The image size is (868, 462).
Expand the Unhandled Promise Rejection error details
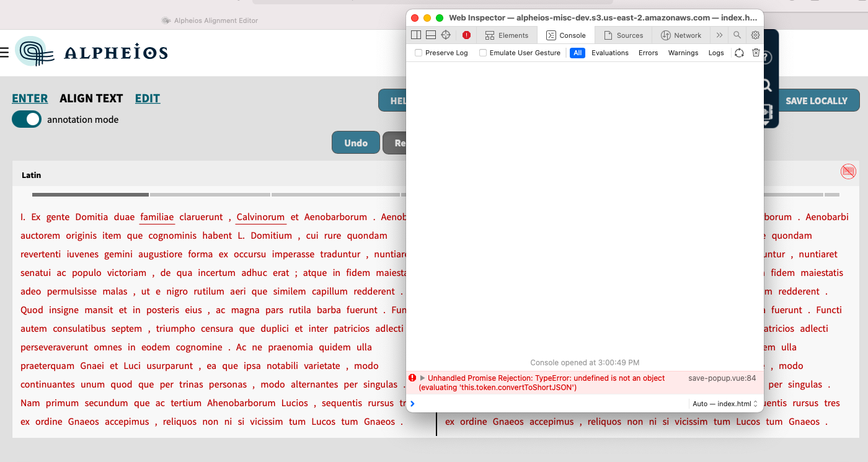[422, 378]
